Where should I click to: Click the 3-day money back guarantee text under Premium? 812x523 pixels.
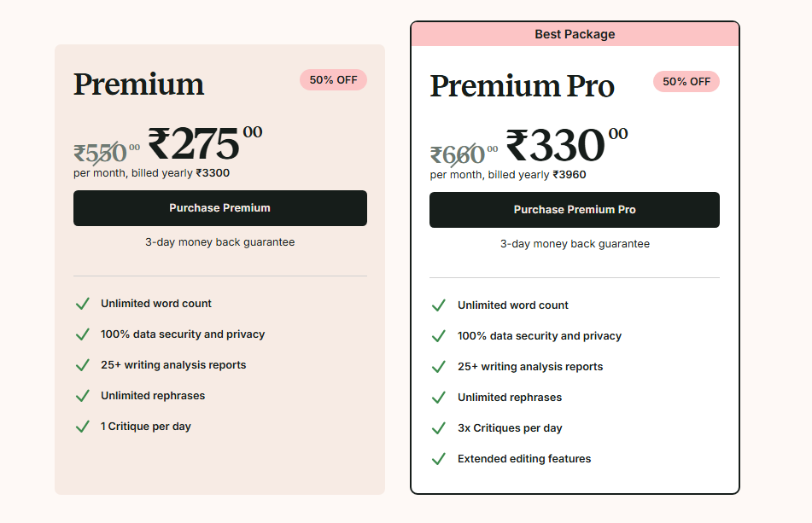[219, 241]
